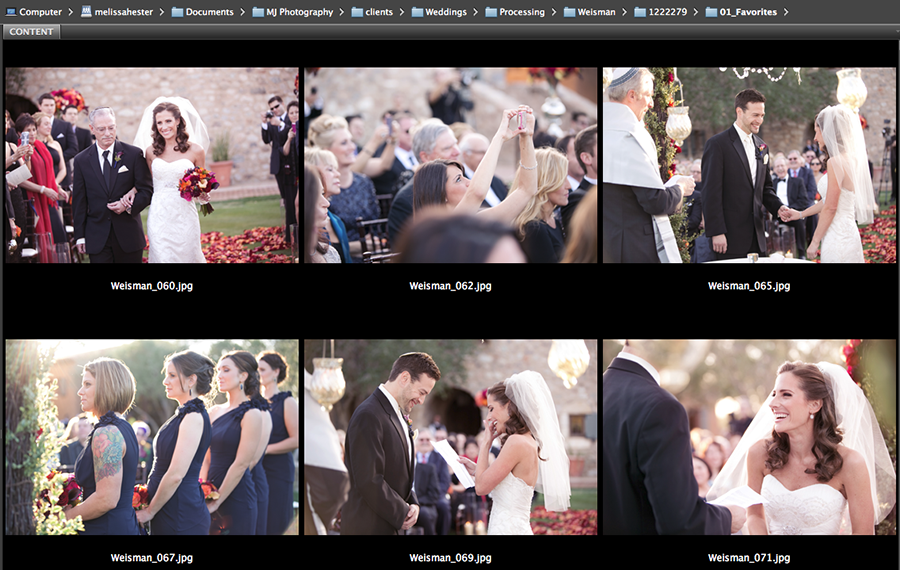Click the Weisman_065.jpg filename label
900x570 pixels.
click(749, 286)
